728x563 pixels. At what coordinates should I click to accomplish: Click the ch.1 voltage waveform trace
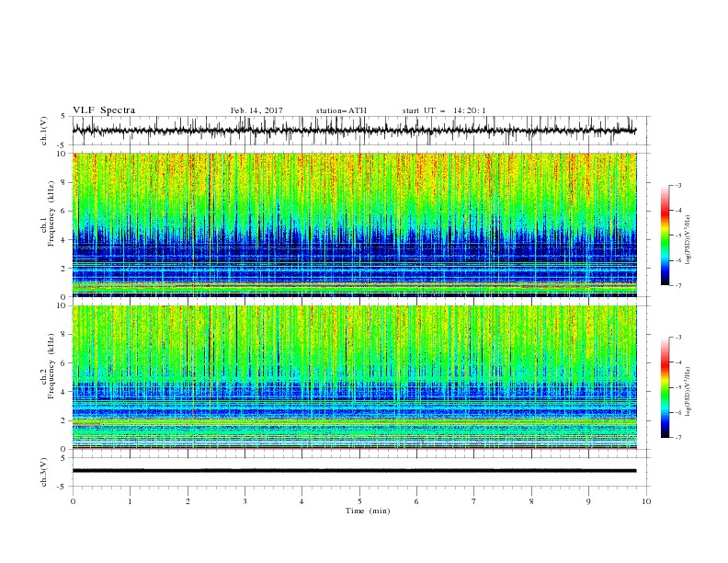[x=354, y=131]
